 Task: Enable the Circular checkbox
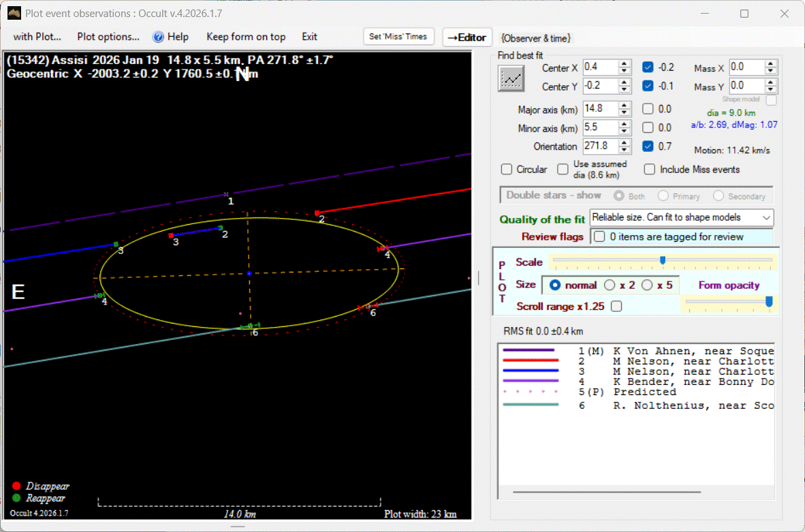(x=507, y=170)
